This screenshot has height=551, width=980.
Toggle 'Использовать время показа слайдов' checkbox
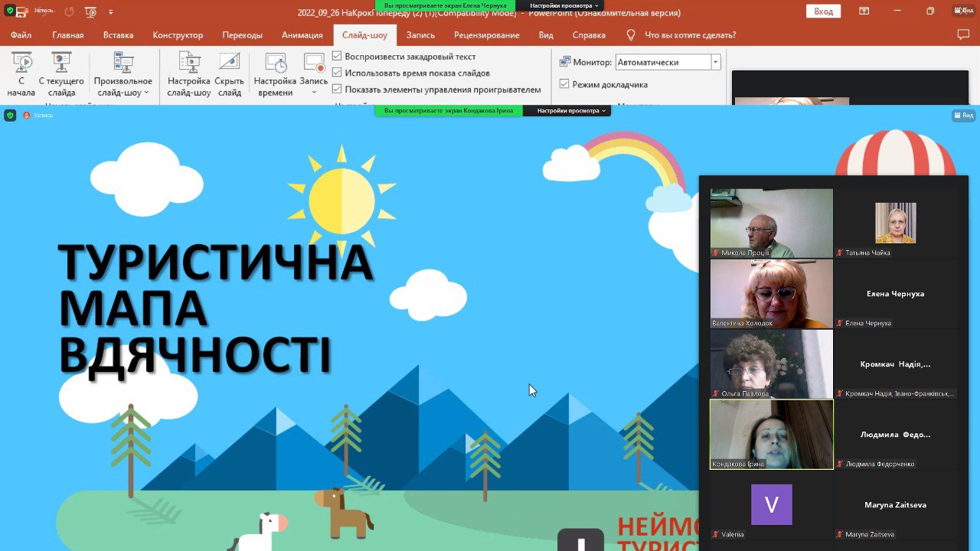tap(337, 73)
